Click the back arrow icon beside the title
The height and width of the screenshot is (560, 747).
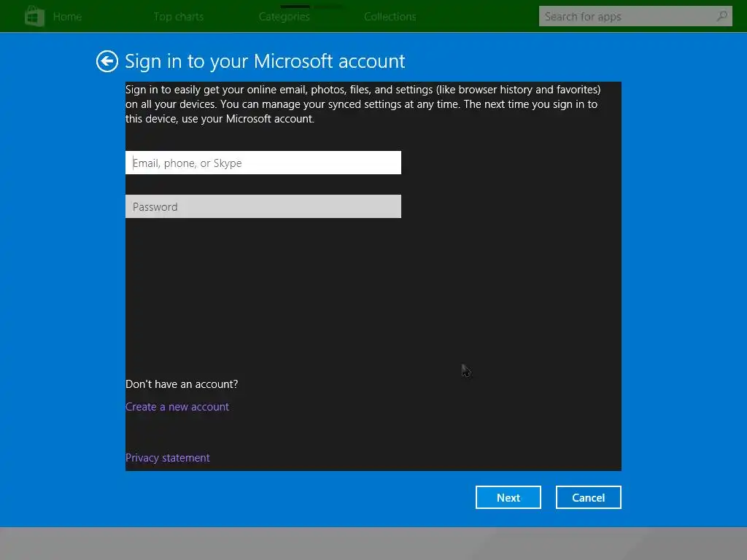point(107,61)
